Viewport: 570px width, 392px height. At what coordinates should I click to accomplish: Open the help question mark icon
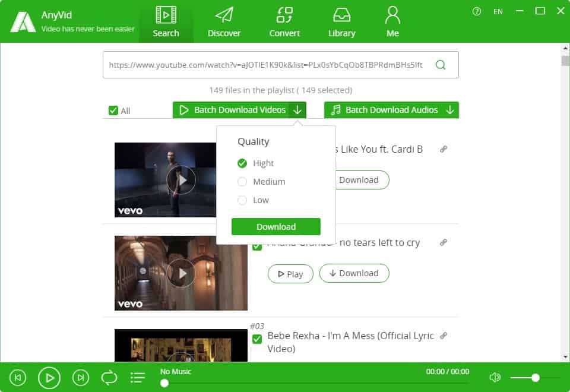[x=477, y=12]
